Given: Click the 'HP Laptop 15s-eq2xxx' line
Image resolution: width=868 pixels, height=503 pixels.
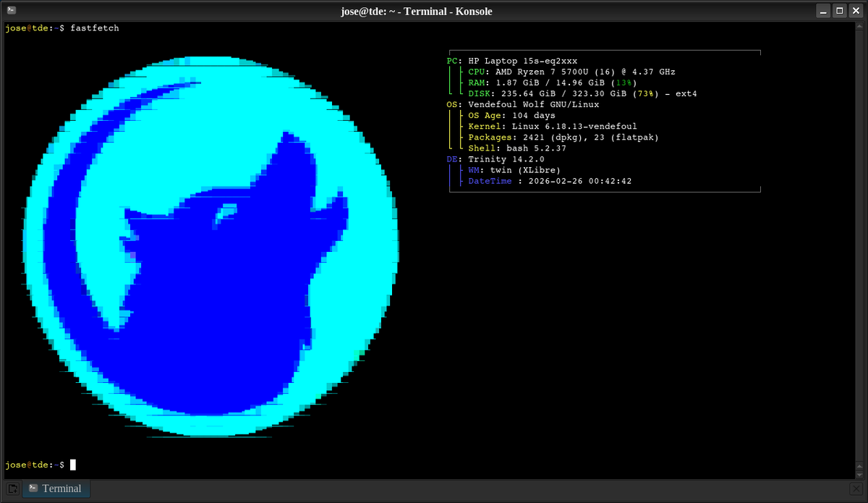Looking at the screenshot, I should [512, 62].
